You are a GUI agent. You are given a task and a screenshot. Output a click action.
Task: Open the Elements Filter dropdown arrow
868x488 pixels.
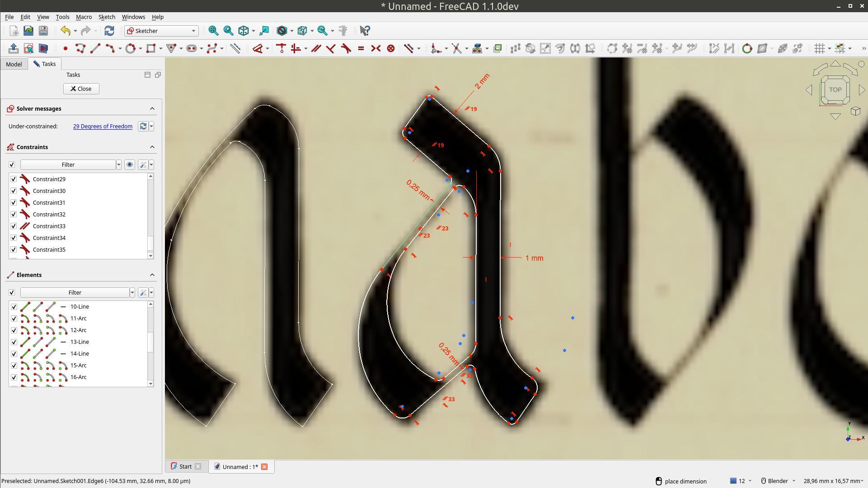(x=132, y=293)
